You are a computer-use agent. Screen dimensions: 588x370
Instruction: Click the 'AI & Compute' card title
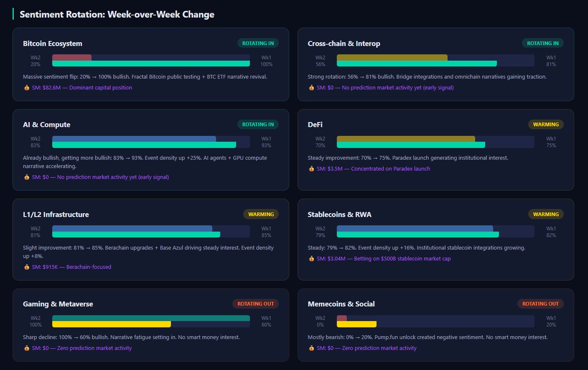click(x=47, y=125)
